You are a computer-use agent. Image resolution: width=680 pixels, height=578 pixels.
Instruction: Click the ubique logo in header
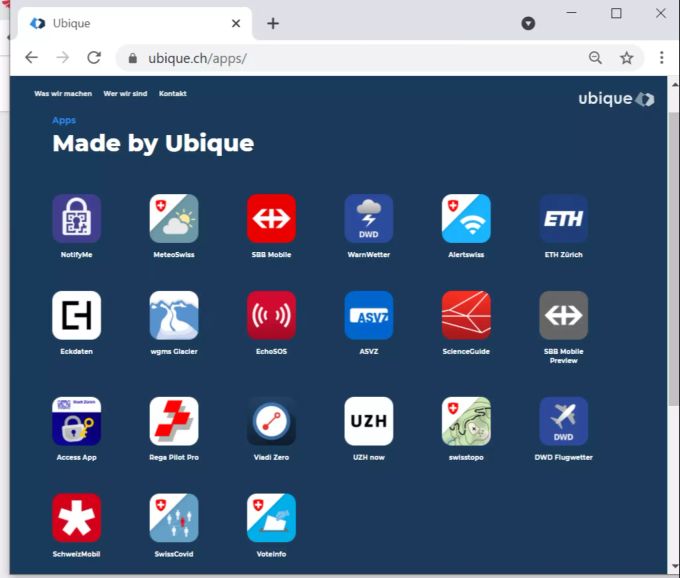click(616, 99)
